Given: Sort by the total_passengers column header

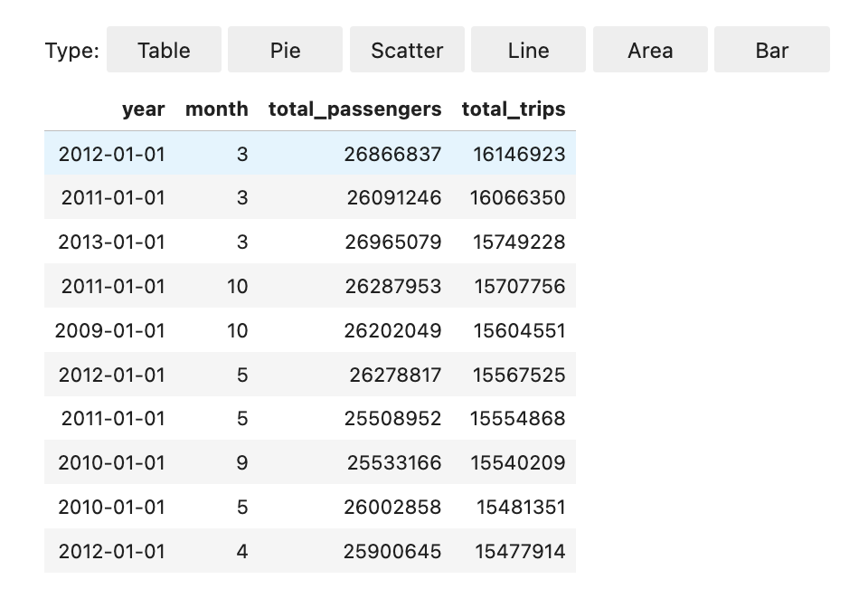Looking at the screenshot, I should coord(354,109).
